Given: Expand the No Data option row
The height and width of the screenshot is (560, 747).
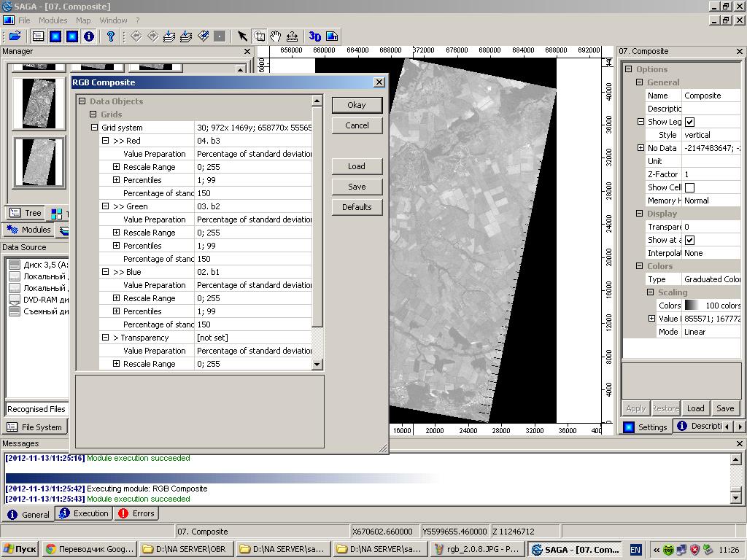Looking at the screenshot, I should [x=640, y=148].
